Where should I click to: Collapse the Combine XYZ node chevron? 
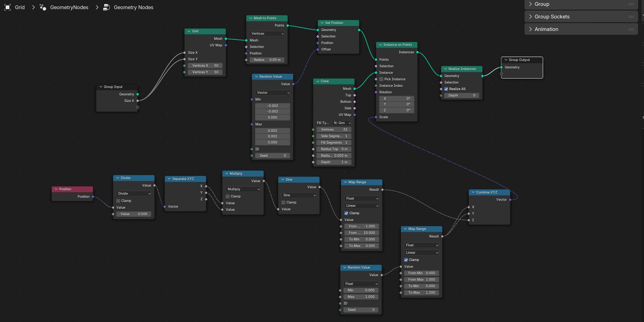pos(473,193)
